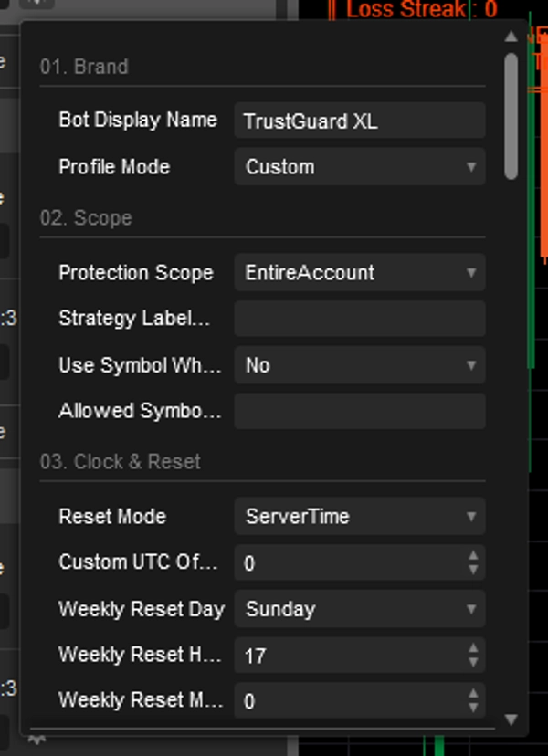This screenshot has height=756, width=548.
Task: Click the Weekly Reset Day label
Action: point(142,609)
